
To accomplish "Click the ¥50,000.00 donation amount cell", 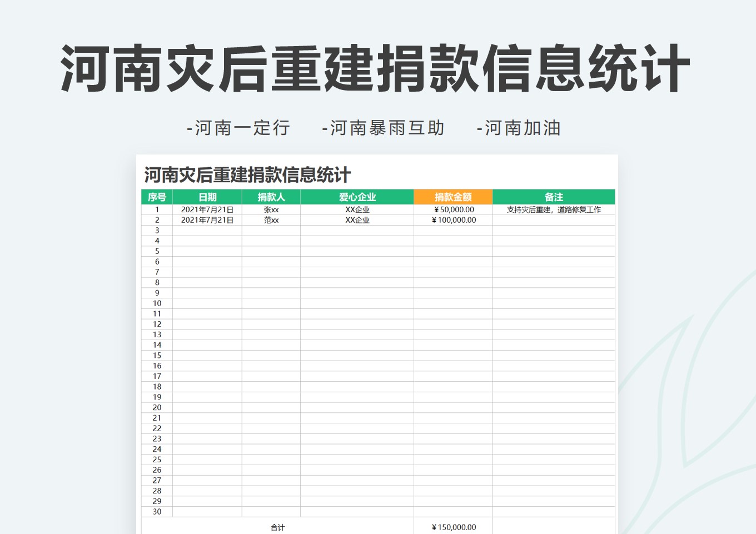I will tap(453, 209).
